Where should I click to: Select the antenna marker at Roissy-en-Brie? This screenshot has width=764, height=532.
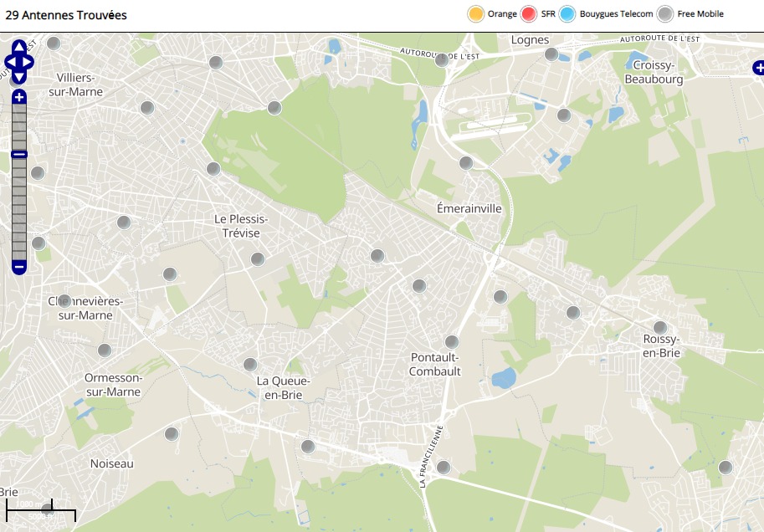pyautogui.click(x=660, y=327)
